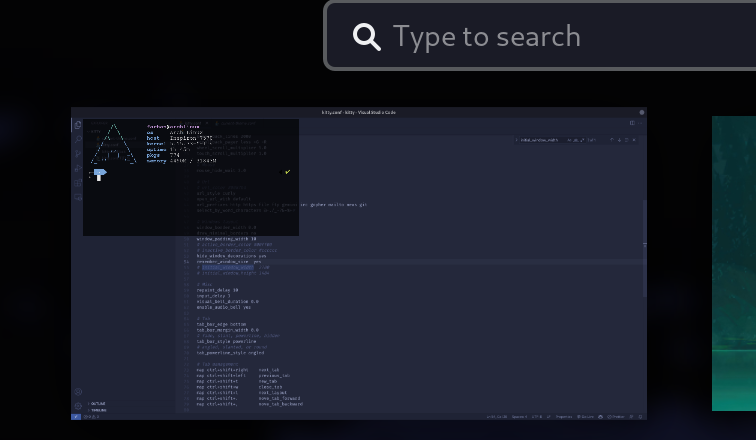The height and width of the screenshot is (440, 756).
Task: Toggle Find in Selection in find widget
Action: (627, 140)
